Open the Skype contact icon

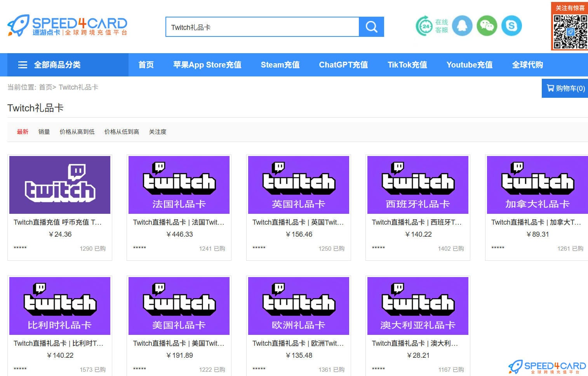(511, 26)
